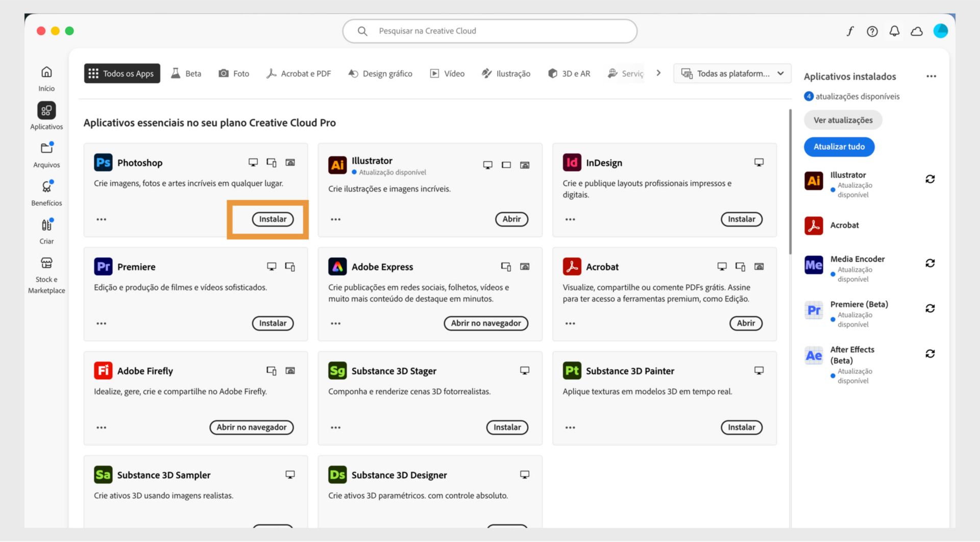
Task: Install Substance 3D Stager
Action: [x=507, y=428]
